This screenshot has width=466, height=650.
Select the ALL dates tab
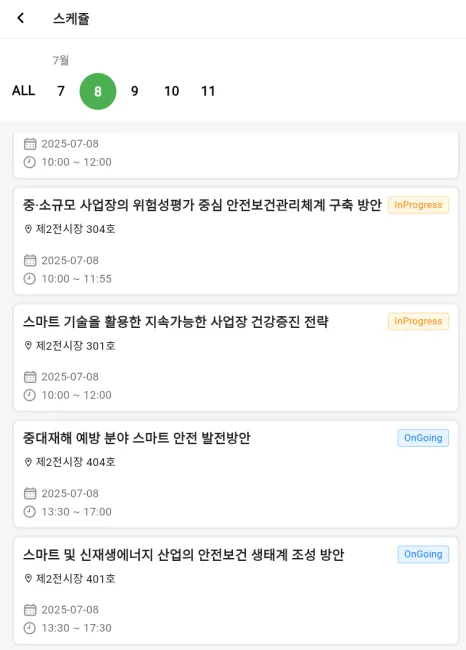(x=24, y=91)
